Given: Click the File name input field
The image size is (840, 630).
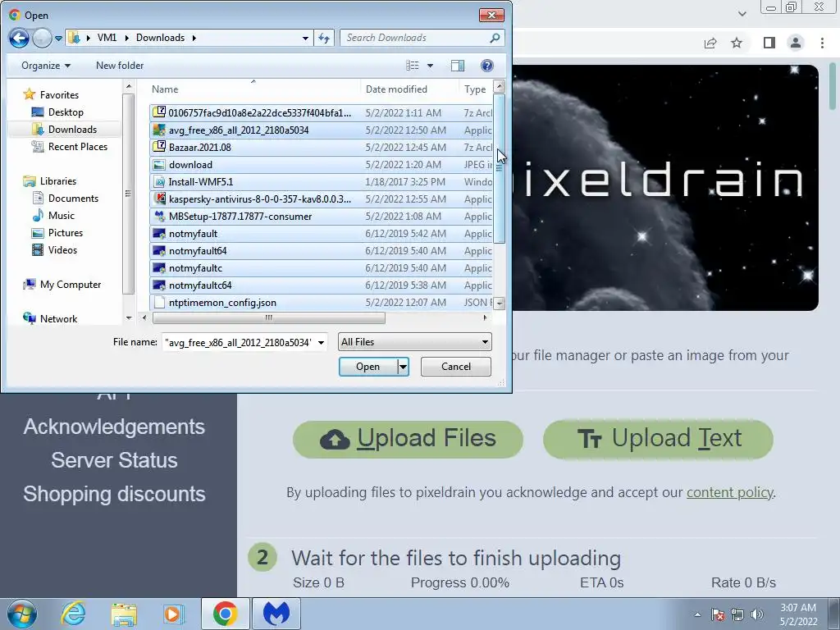Looking at the screenshot, I should coord(239,342).
